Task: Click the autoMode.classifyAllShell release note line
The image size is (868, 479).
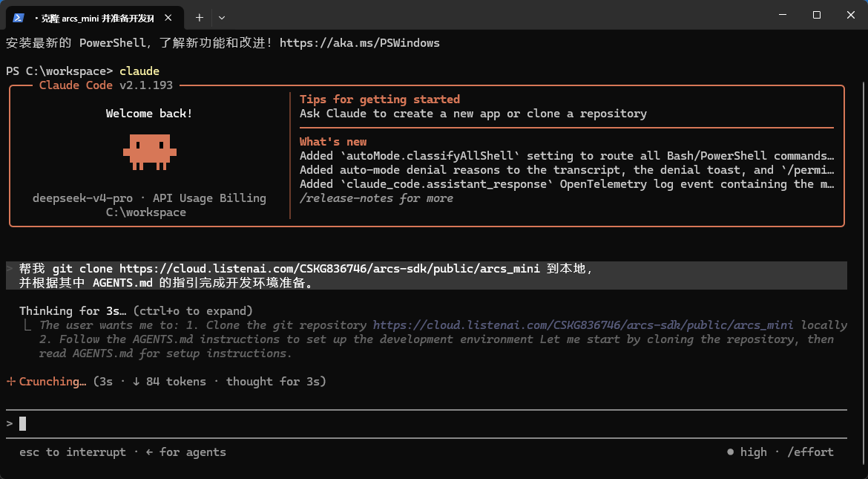Action: (567, 156)
